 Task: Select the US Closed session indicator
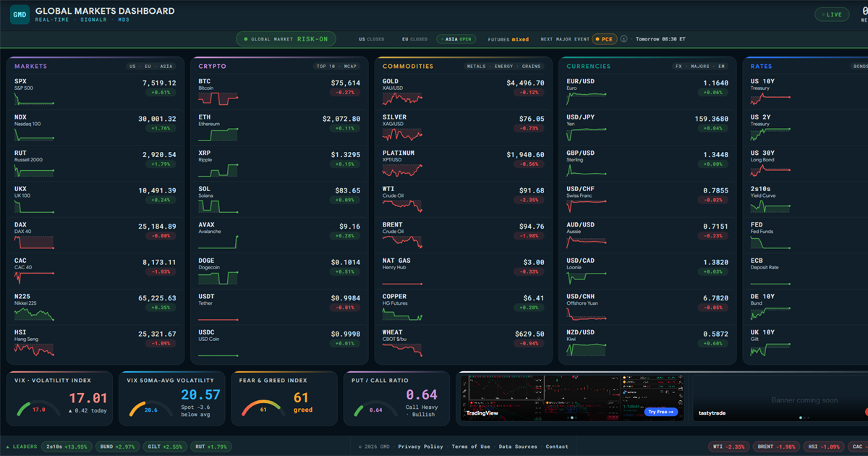372,39
